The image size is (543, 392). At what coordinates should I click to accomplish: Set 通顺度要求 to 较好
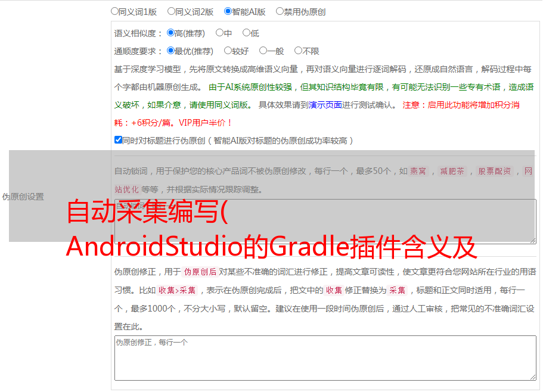click(228, 51)
